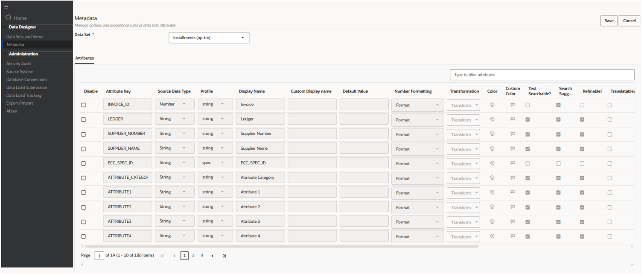Save the metadata changes
644x274 pixels.
tap(609, 20)
